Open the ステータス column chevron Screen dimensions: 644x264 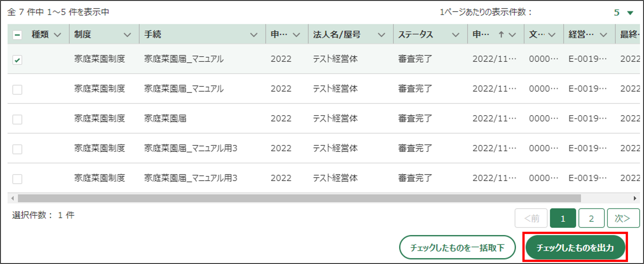[x=456, y=35]
